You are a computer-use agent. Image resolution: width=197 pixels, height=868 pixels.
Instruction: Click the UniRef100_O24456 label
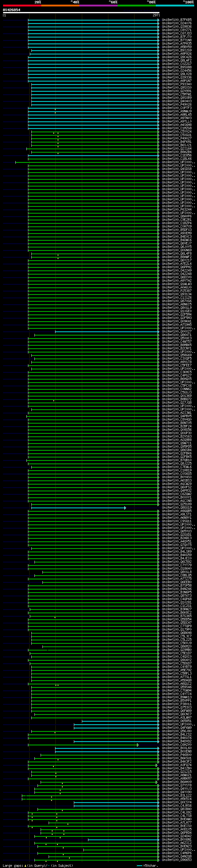pyautogui.click(x=177, y=71)
